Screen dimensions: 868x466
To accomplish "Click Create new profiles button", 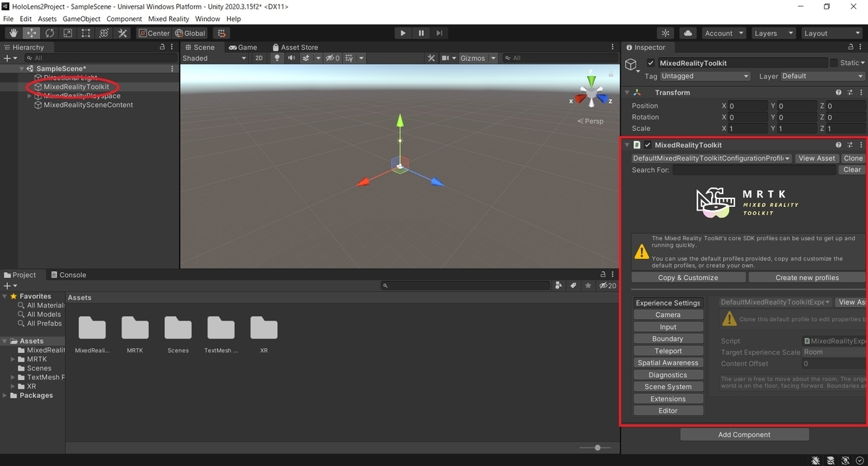I will tap(807, 277).
